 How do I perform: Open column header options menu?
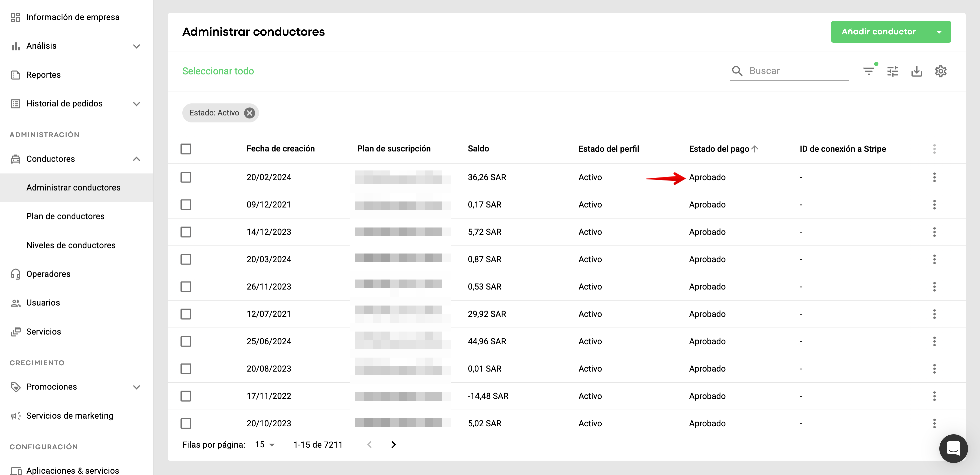click(934, 149)
